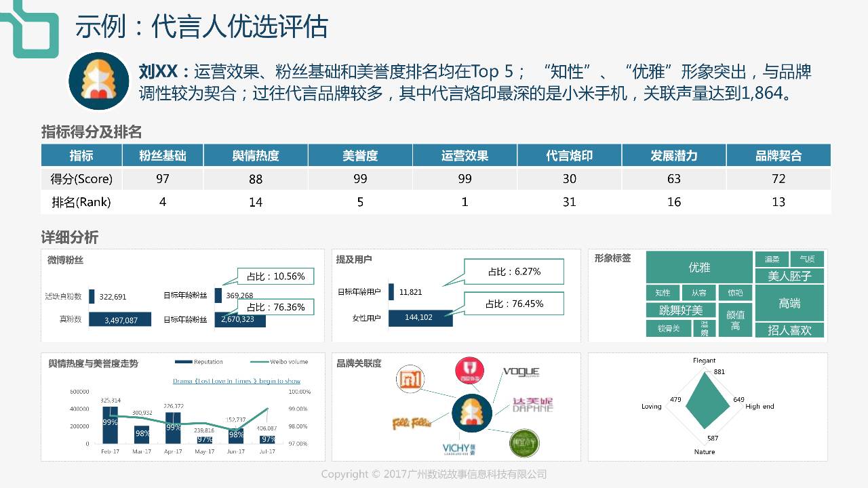Select the 舆情热度 column header

(256, 155)
